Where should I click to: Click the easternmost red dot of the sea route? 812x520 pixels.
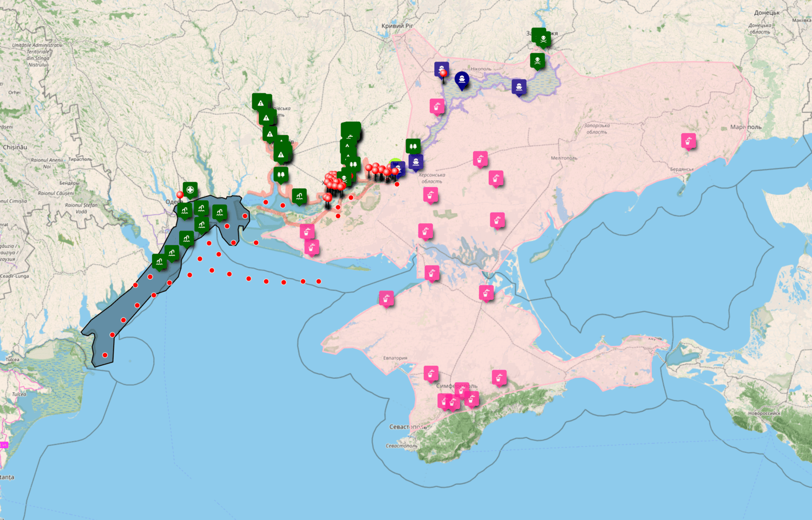pos(319,281)
